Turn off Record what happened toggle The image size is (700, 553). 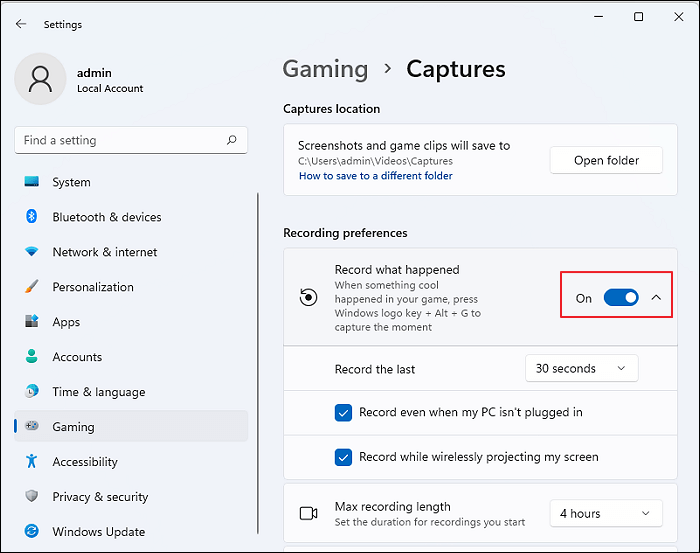(x=621, y=298)
